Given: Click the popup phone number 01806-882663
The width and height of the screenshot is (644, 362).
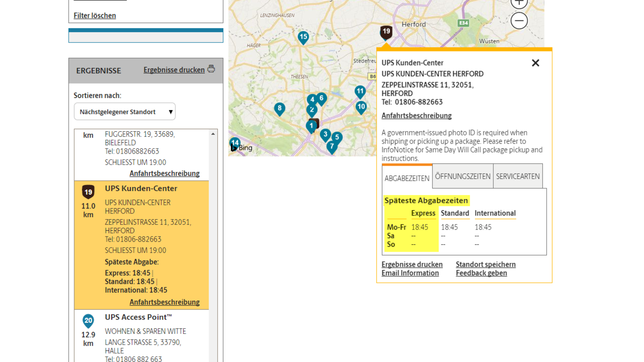Looking at the screenshot, I should pos(419,102).
